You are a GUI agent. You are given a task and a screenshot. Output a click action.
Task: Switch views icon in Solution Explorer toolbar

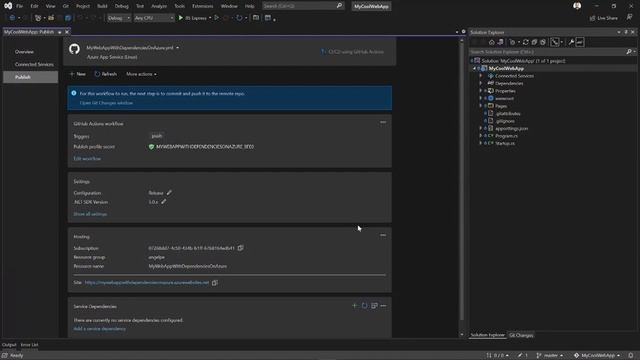501,42
